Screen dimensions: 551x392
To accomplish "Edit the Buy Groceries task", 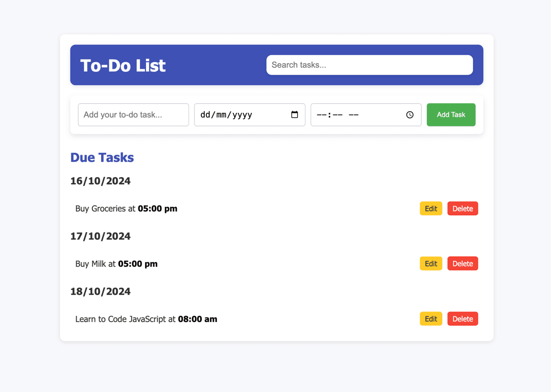I will click(x=431, y=208).
